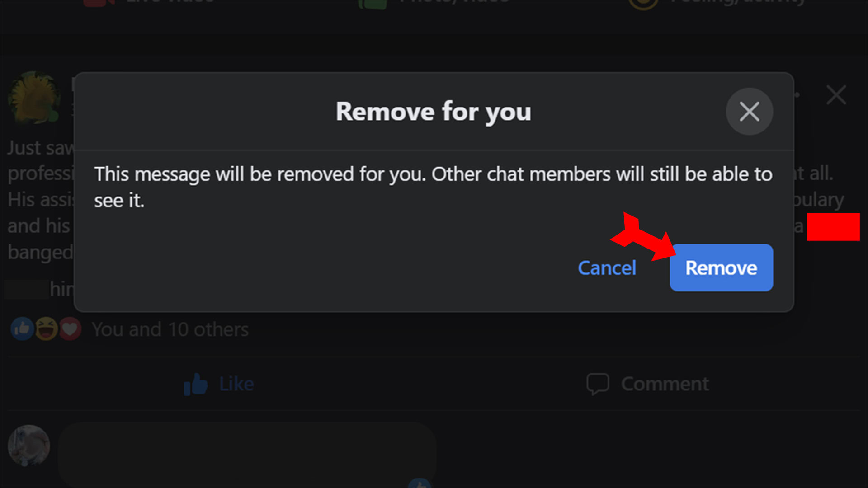
Task: Click the red censored block on right
Action: tap(833, 227)
